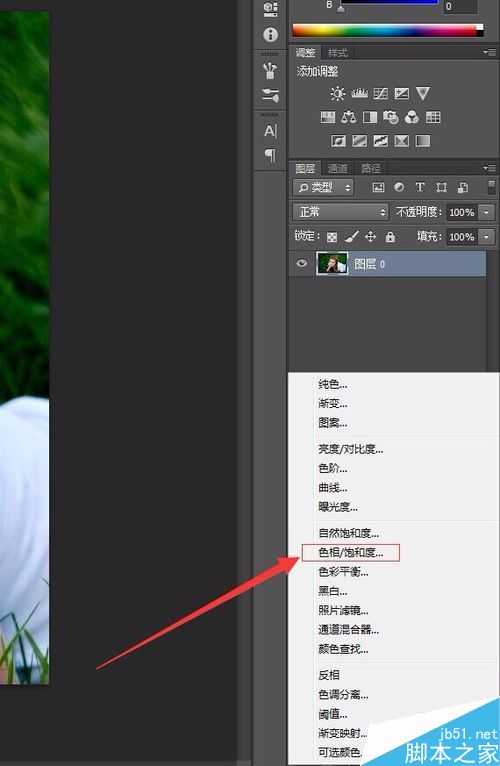Click the Hue/Saturation adjustment icon
This screenshot has width=500, height=766.
pyautogui.click(x=328, y=117)
